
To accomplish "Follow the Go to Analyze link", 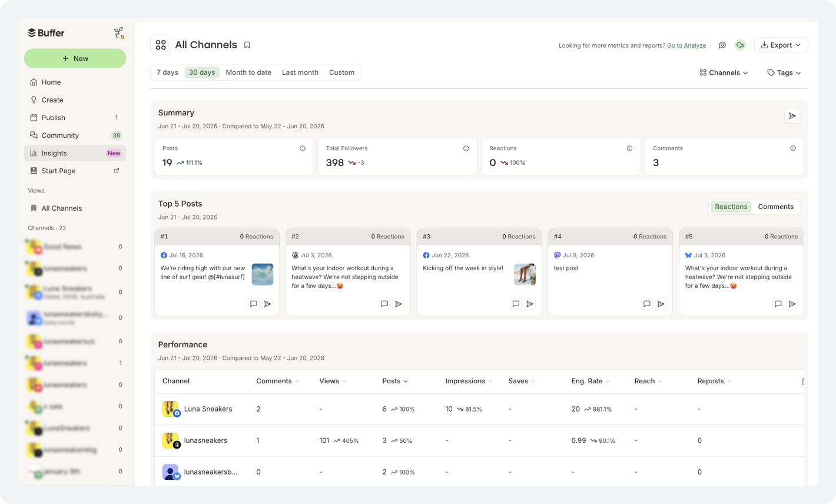I will 686,45.
